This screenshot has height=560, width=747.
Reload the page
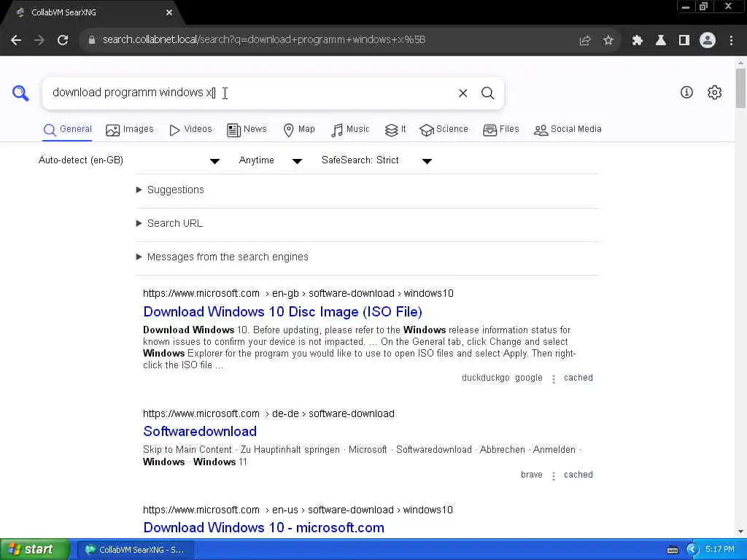coord(63,40)
